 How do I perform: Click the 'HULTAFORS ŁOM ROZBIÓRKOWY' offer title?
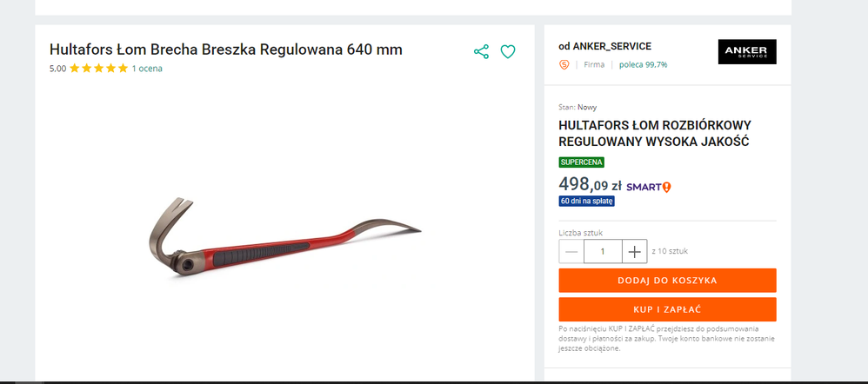[655, 133]
